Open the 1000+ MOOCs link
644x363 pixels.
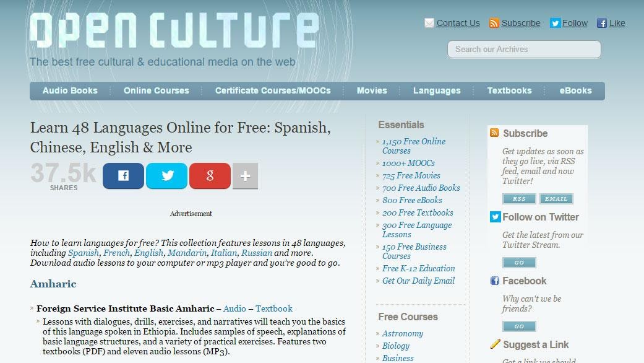point(408,163)
